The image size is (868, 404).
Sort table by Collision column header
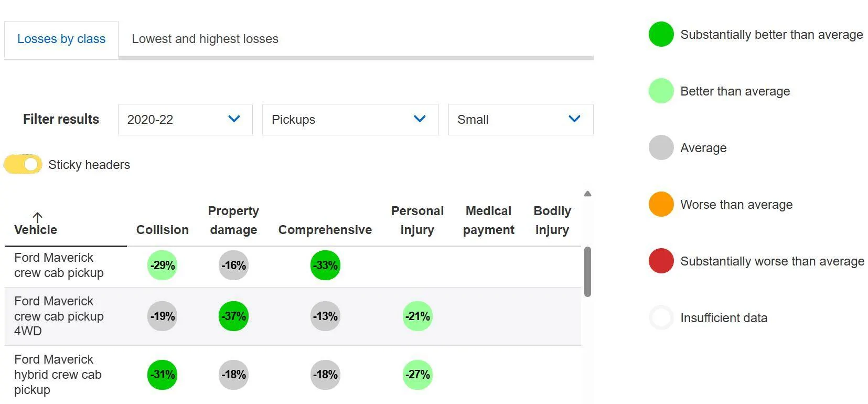pos(163,230)
